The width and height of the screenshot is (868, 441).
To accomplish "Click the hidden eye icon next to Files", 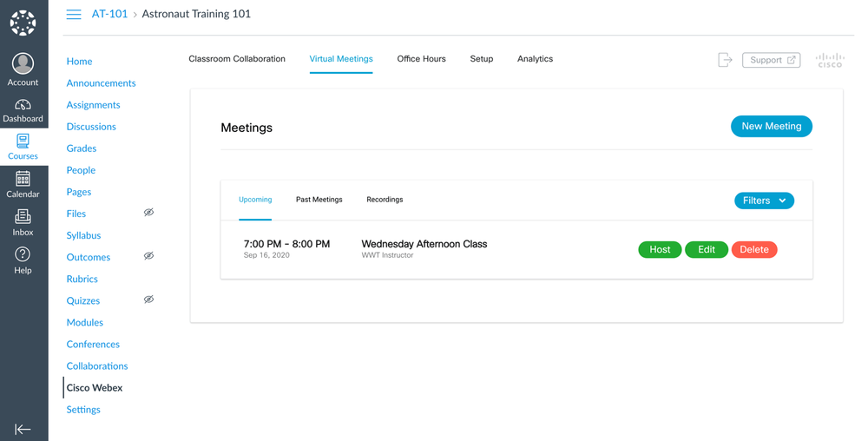I will click(148, 213).
